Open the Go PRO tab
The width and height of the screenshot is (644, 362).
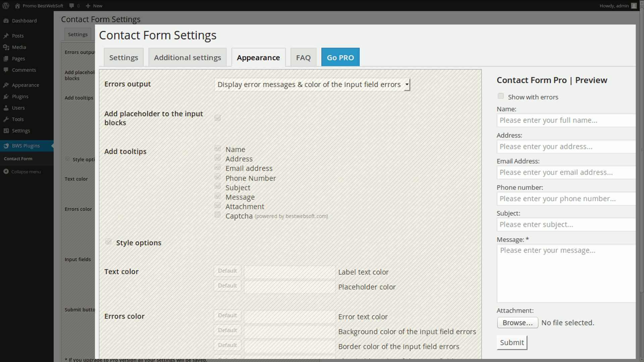[x=340, y=58]
